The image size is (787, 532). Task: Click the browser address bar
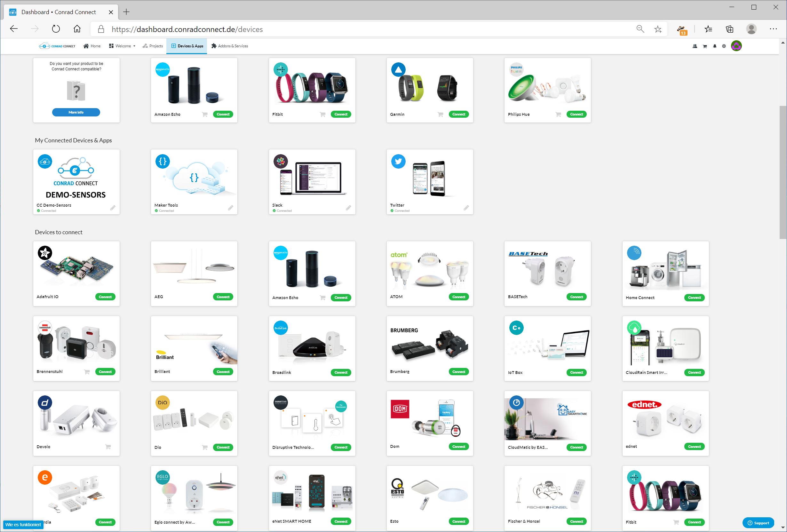pyautogui.click(x=339, y=29)
